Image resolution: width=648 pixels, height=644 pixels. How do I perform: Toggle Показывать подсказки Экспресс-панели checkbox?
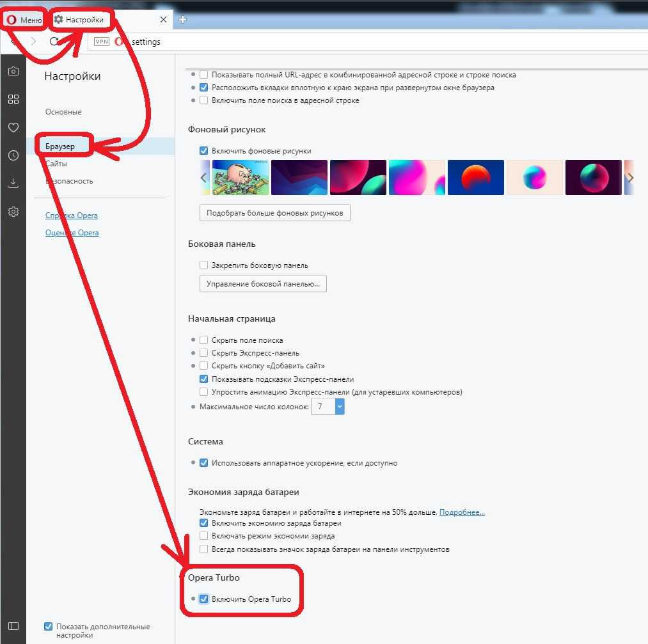pos(204,379)
